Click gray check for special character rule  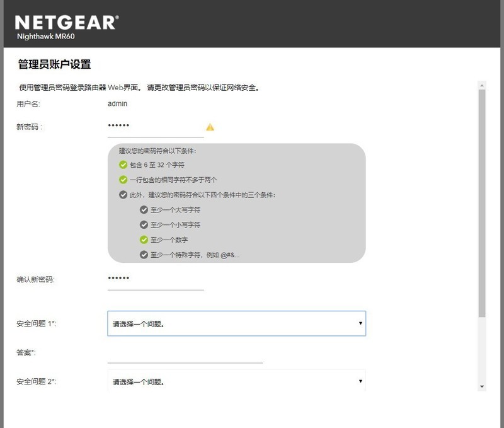[x=144, y=255]
